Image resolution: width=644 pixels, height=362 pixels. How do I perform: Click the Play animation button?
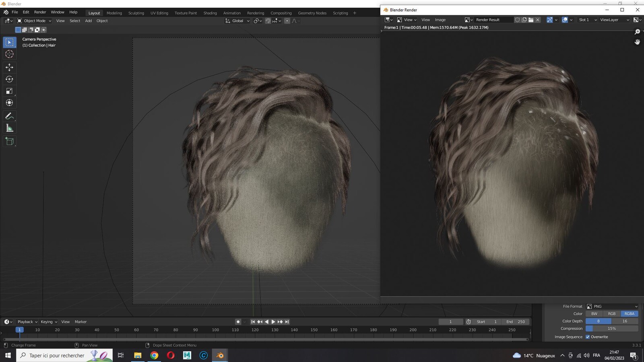click(x=273, y=322)
